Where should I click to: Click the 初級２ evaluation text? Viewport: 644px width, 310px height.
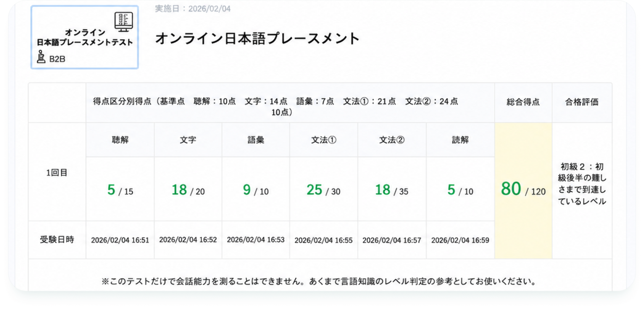pos(582,184)
